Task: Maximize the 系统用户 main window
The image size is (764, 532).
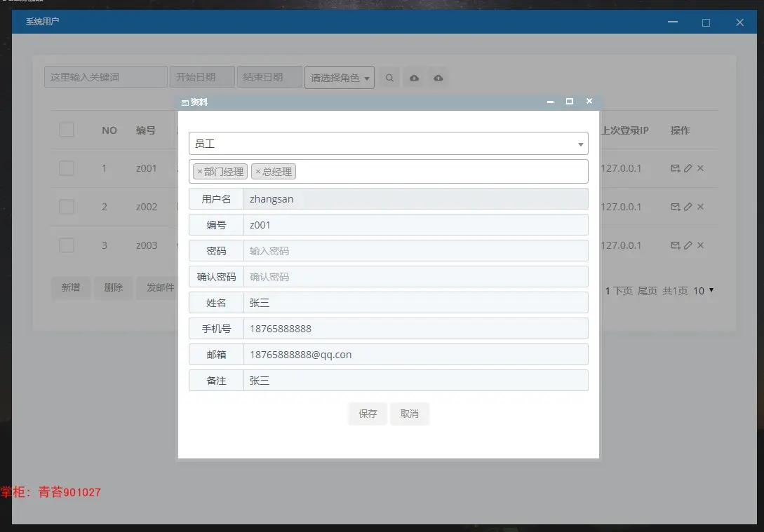Action: tap(706, 22)
